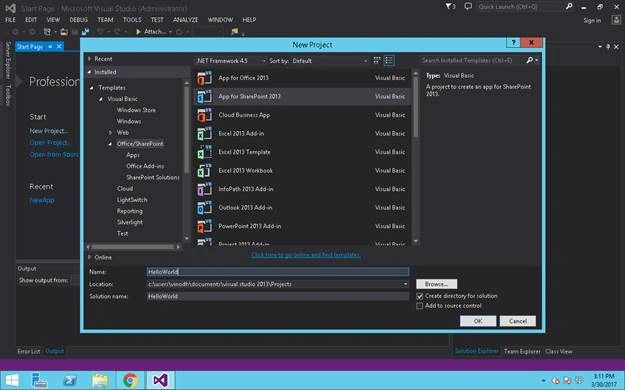This screenshot has width=625, height=390.
Task: Collapse the Office/SharePoint tree node
Action: click(x=110, y=144)
